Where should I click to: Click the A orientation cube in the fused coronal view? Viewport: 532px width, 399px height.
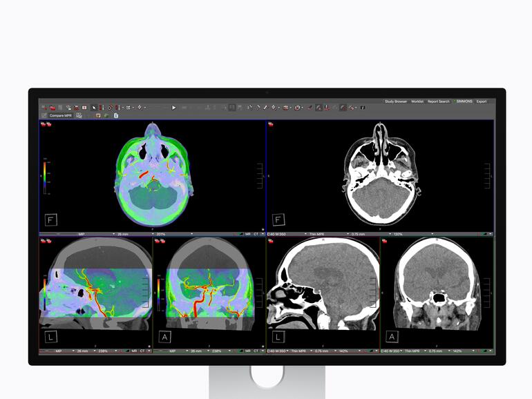tap(165, 337)
